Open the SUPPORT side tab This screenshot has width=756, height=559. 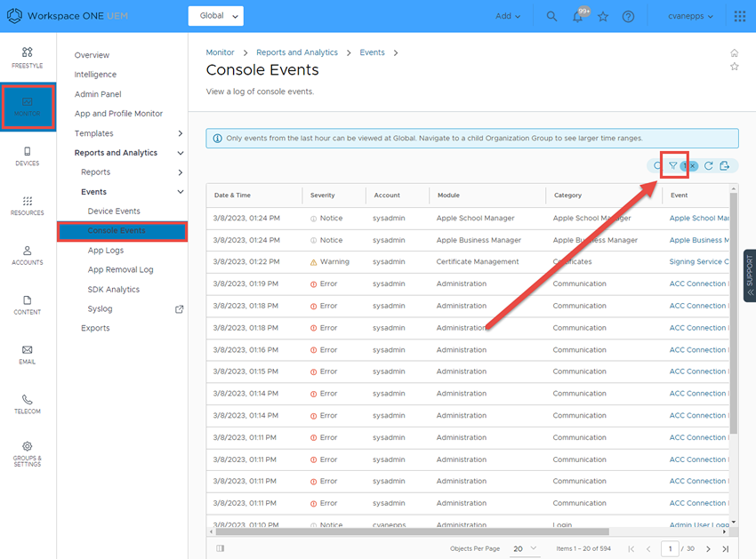[x=750, y=276]
